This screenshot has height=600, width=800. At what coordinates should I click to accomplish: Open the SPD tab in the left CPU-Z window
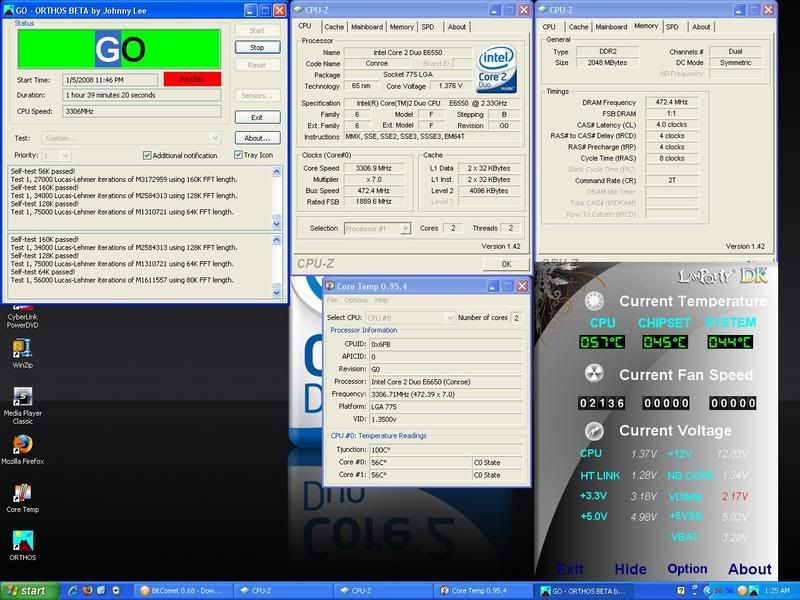click(428, 27)
